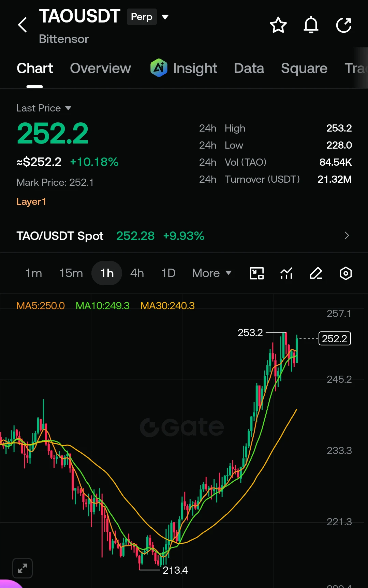Select the drawing pencil tool
Screen dimensions: 368x588
click(x=316, y=273)
